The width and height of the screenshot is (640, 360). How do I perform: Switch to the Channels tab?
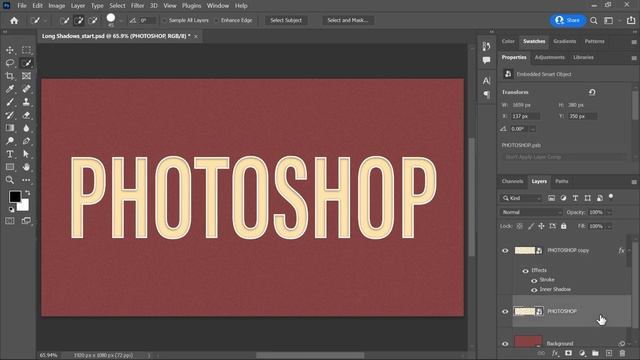click(512, 181)
